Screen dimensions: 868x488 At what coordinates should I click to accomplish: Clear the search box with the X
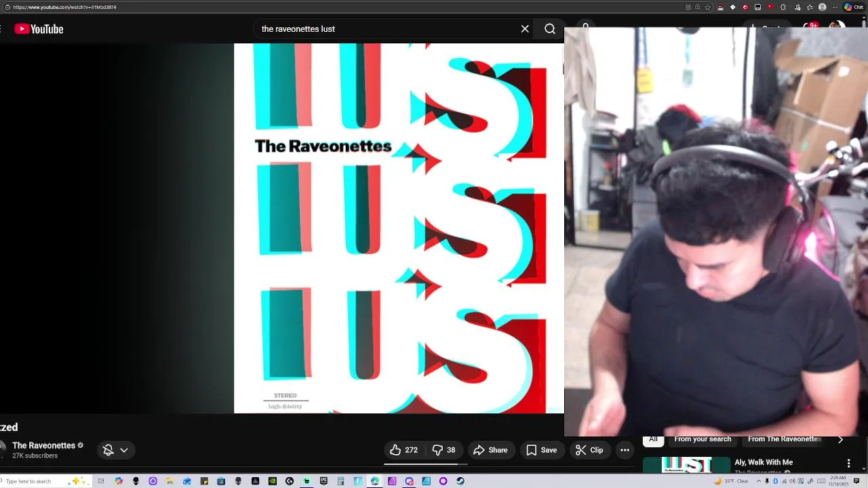[x=525, y=29]
